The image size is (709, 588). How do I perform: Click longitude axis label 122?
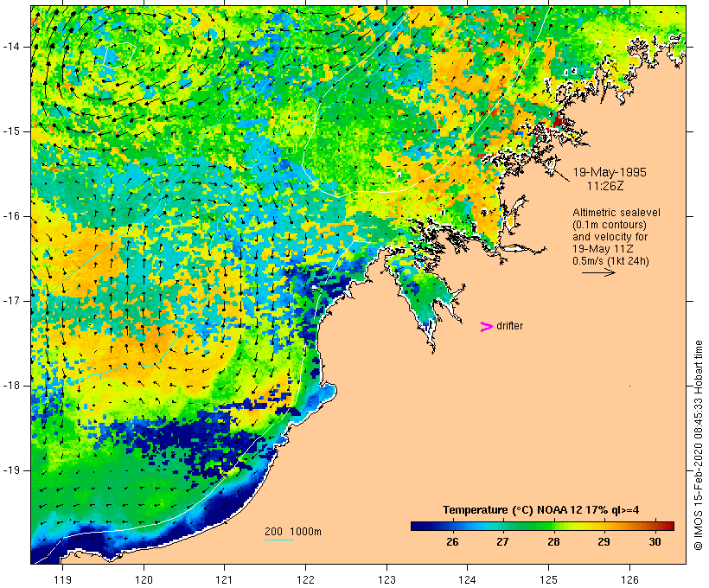[x=306, y=579]
